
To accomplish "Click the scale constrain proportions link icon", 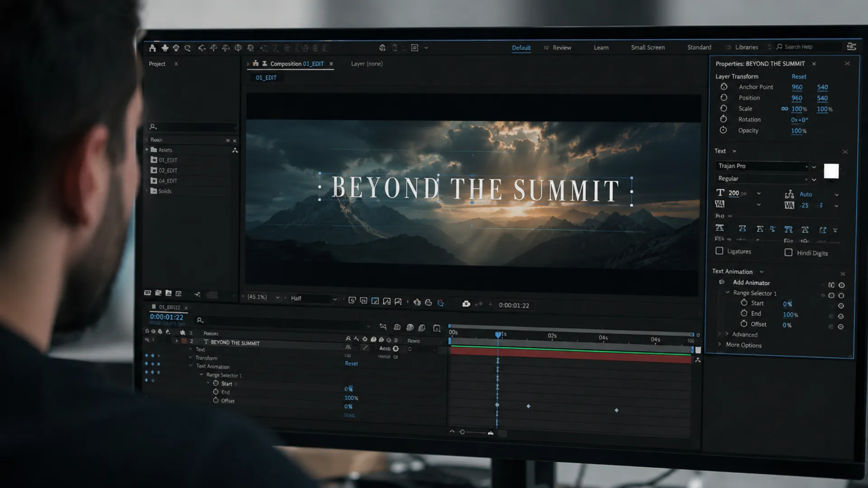I will [785, 109].
